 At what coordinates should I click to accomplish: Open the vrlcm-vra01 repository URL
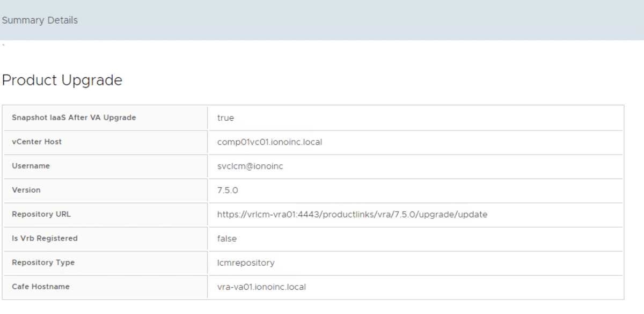pyautogui.click(x=352, y=214)
